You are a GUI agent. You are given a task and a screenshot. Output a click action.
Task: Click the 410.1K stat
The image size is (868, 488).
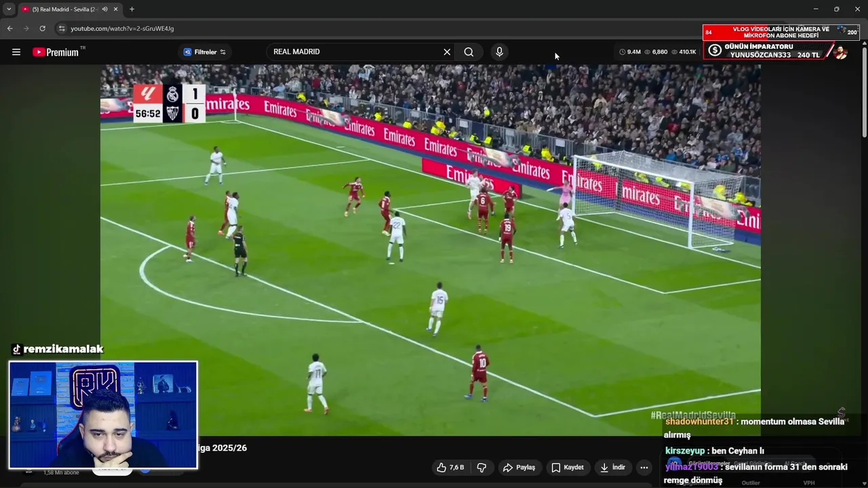pos(684,52)
